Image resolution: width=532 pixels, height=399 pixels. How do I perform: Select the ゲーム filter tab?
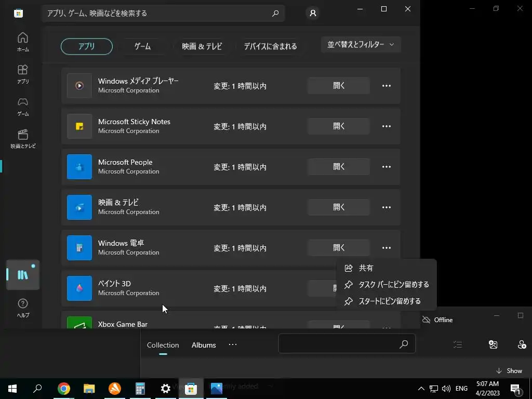point(142,46)
